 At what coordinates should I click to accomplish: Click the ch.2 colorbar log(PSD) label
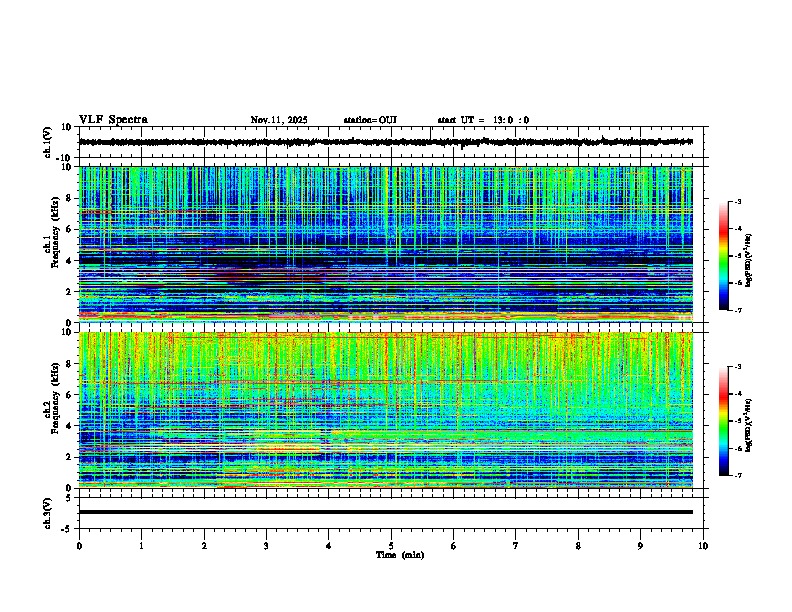[x=749, y=426]
